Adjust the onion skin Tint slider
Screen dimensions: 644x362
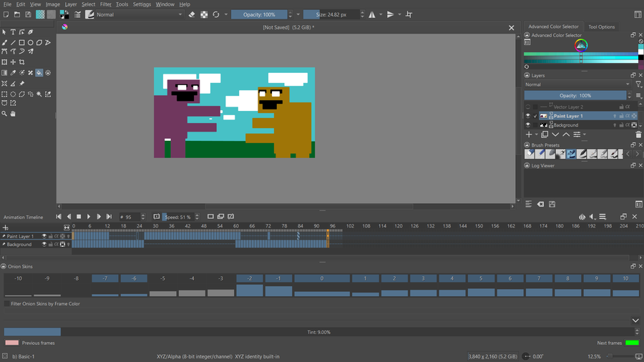tap(318, 332)
